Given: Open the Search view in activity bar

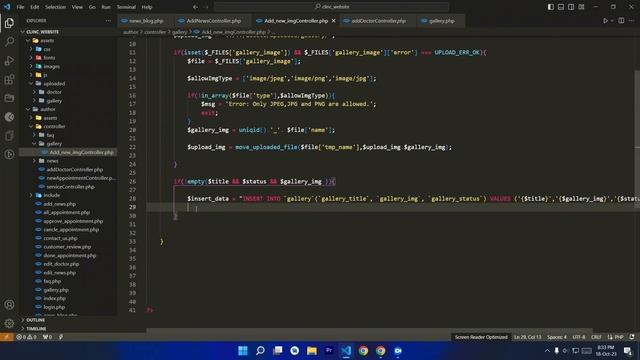Looking at the screenshot, I should tap(9, 42).
